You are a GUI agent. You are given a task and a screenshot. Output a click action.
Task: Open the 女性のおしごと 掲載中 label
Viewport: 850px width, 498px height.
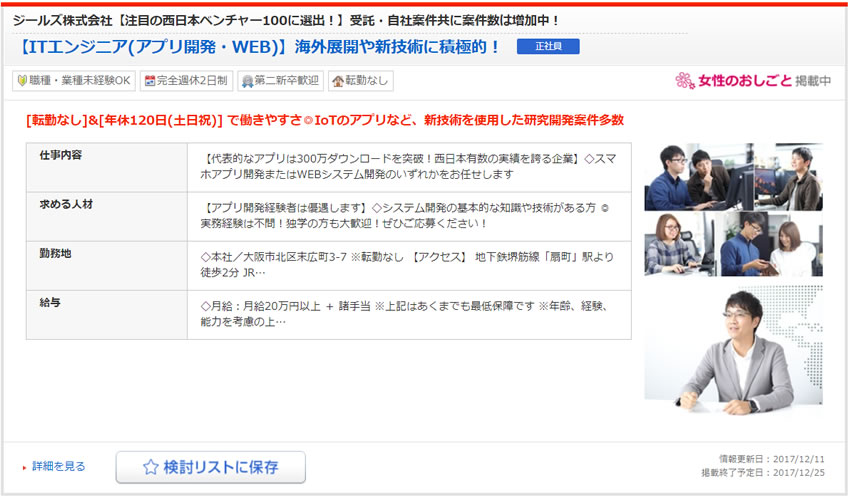[753, 81]
